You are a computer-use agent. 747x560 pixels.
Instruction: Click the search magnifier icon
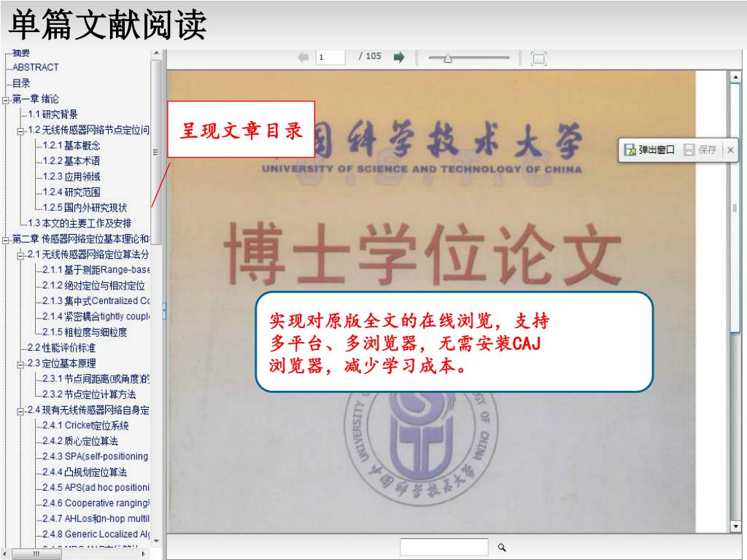coord(502,548)
